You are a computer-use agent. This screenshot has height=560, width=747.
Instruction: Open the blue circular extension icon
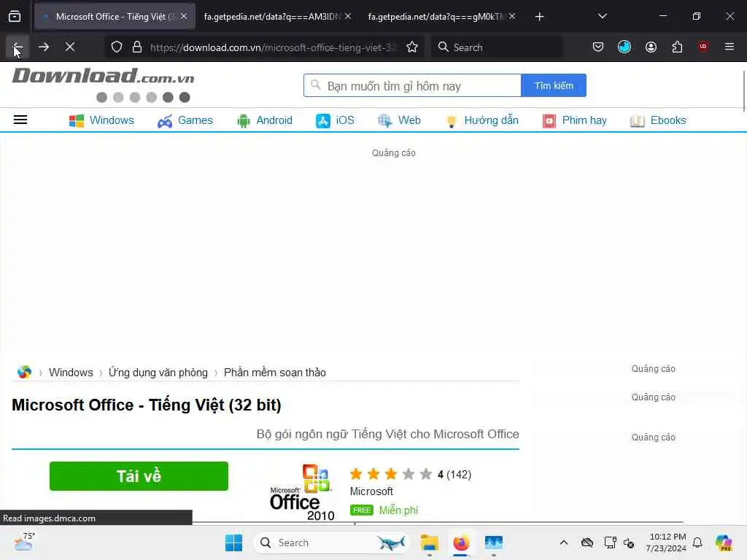tap(624, 47)
